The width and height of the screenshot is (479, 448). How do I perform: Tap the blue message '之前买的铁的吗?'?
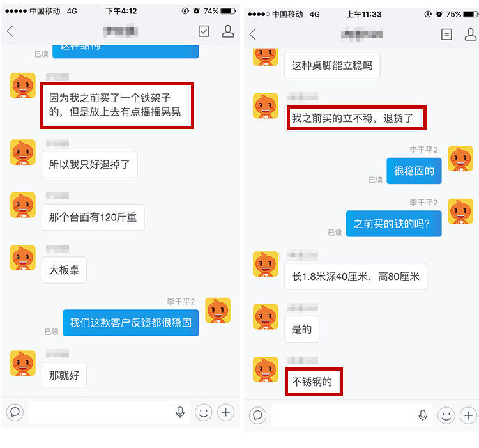pyautogui.click(x=394, y=224)
